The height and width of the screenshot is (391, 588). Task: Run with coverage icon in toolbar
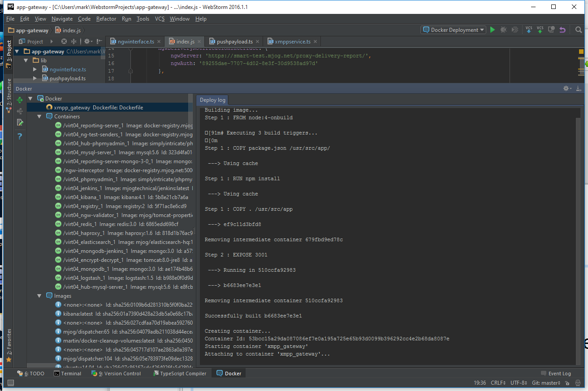click(515, 30)
